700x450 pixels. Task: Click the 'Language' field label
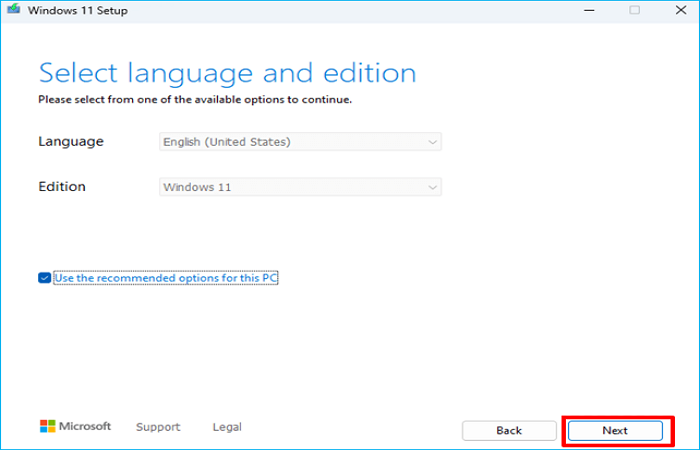tap(71, 142)
